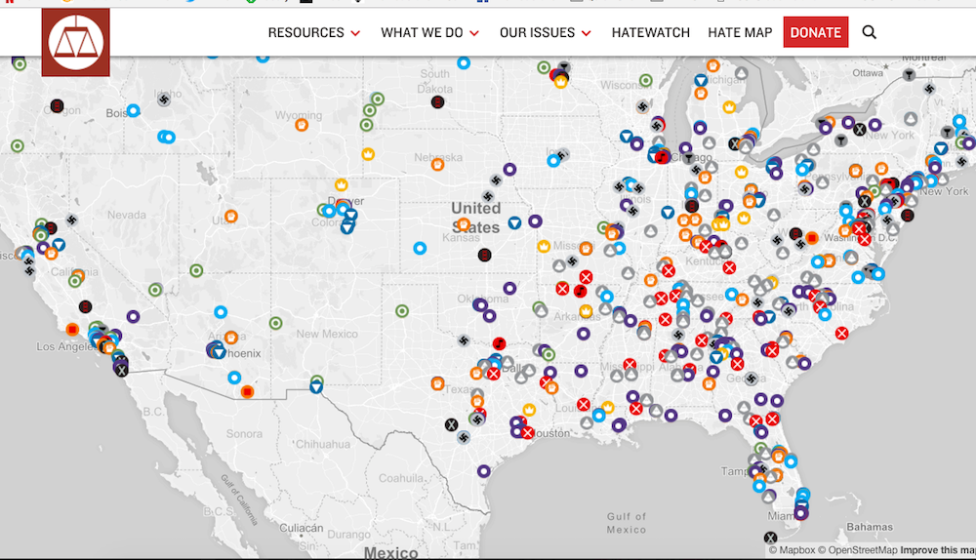976x560 pixels.
Task: Select the green ring marker in New Mexico
Action: coord(402,311)
